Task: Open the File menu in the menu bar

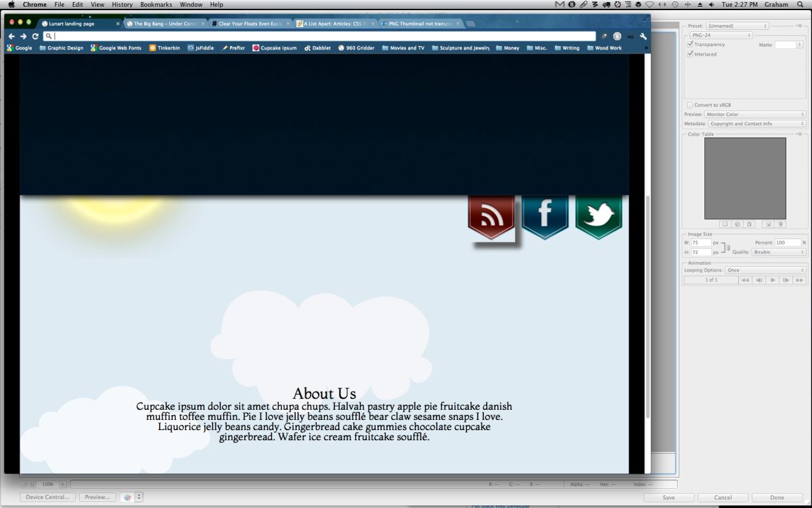Action: pos(60,5)
